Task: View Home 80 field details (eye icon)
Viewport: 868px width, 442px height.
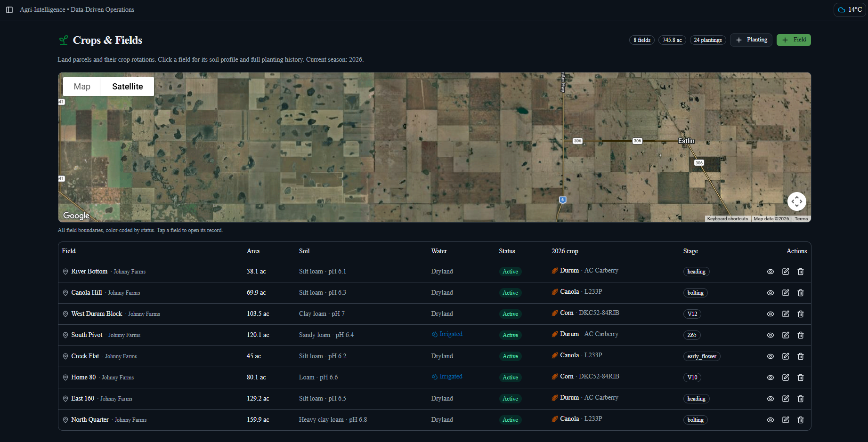Action: [771, 378]
